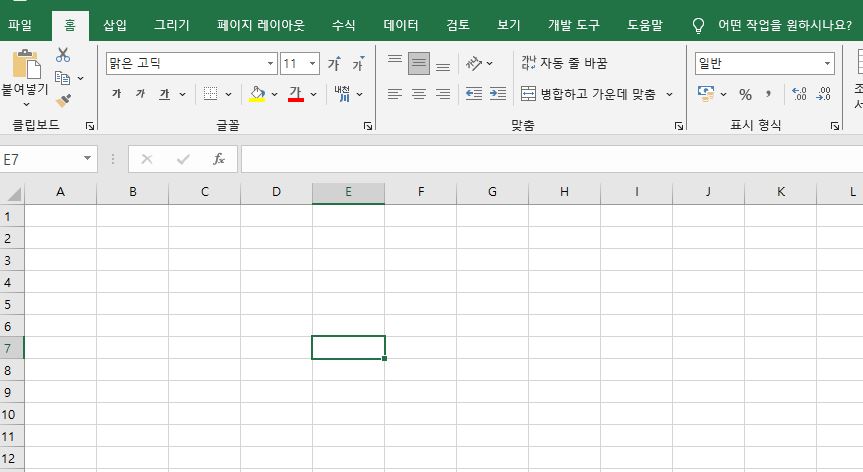863x472 pixels.
Task: Open the 일반 number format dropdown
Action: tap(827, 63)
